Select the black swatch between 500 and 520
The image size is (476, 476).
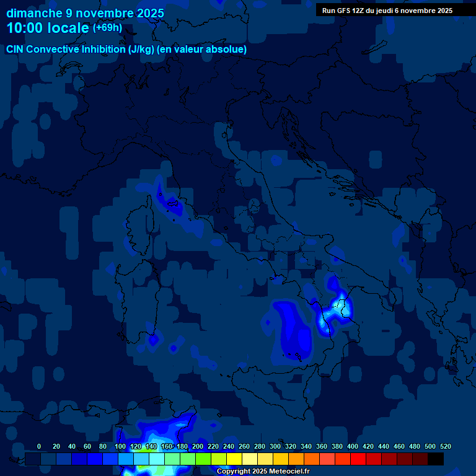pyautogui.click(x=436, y=459)
